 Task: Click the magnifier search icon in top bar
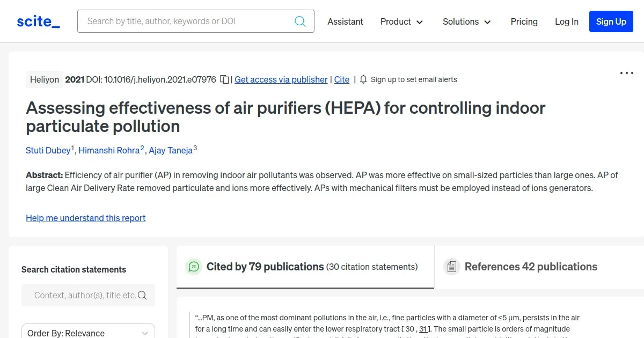click(300, 21)
